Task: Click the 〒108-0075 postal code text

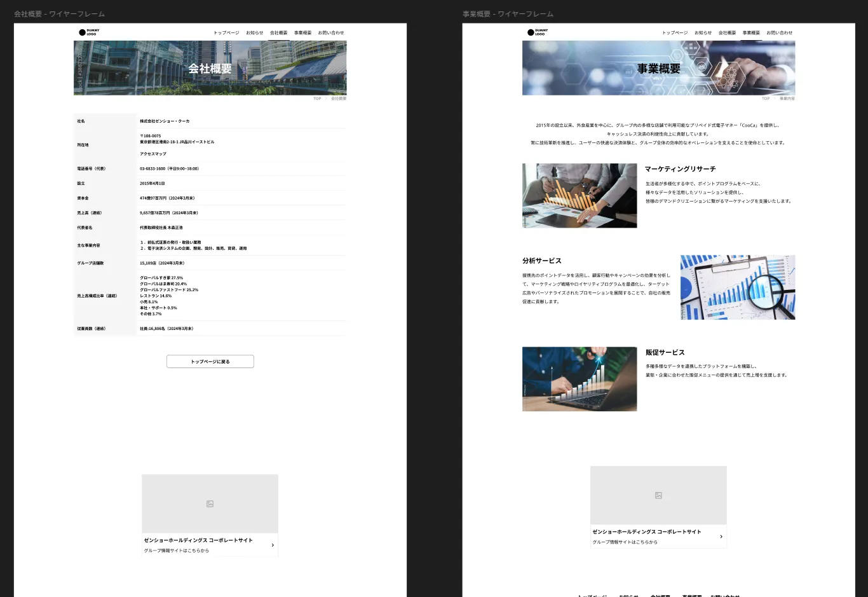Action: pyautogui.click(x=151, y=136)
